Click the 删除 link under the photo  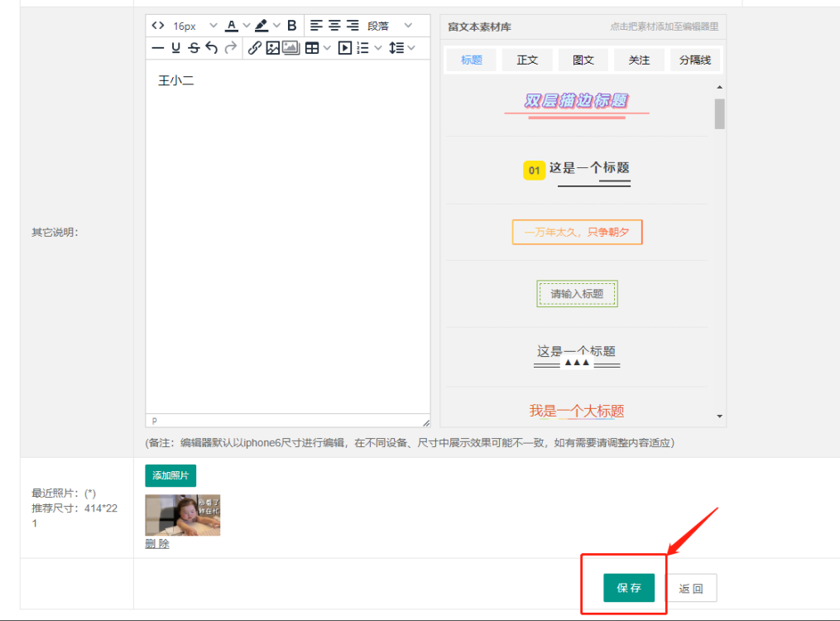(x=157, y=544)
